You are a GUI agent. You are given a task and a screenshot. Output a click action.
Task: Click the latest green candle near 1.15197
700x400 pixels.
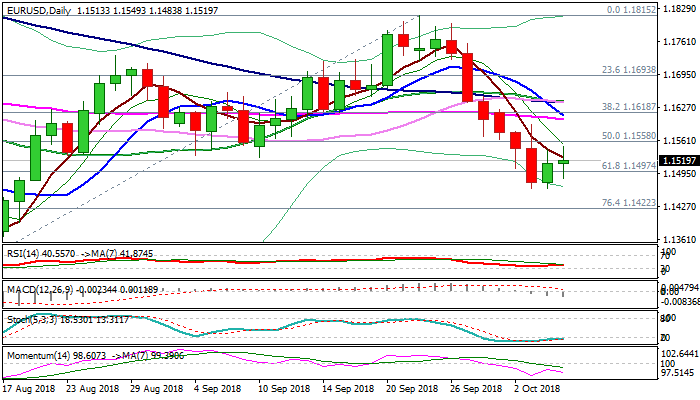click(x=564, y=161)
